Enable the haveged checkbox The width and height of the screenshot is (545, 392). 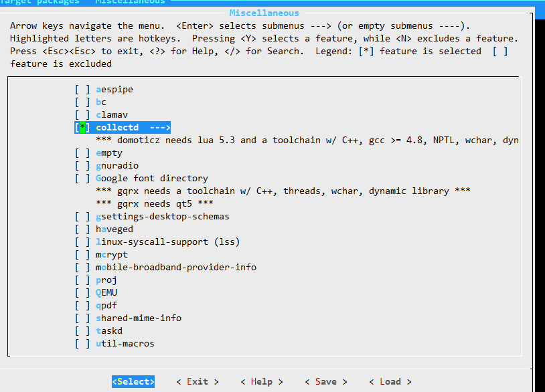point(82,229)
